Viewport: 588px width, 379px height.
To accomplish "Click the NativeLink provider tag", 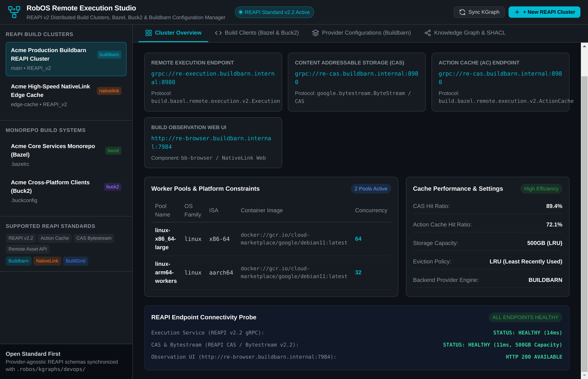I will click(47, 261).
